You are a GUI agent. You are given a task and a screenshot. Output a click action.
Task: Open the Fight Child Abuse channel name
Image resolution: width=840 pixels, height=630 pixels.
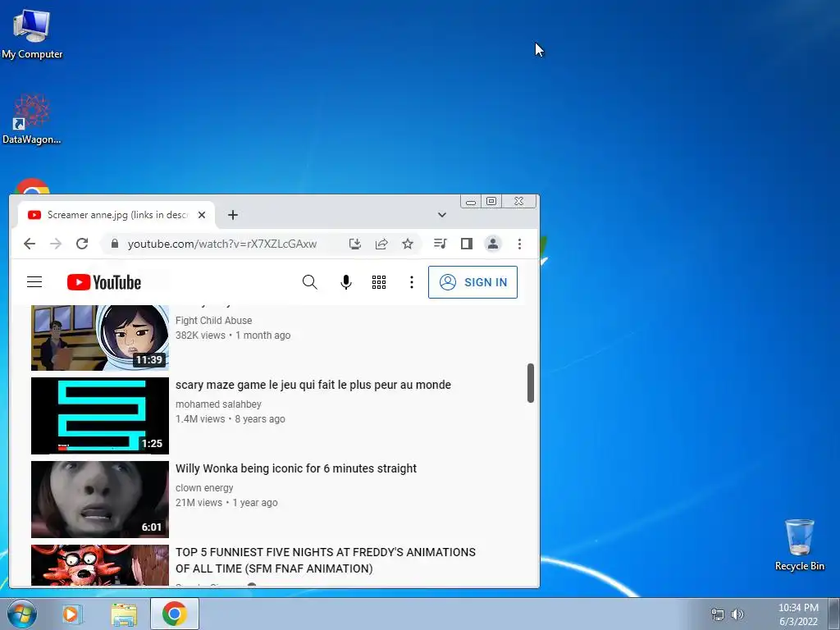[x=214, y=321]
